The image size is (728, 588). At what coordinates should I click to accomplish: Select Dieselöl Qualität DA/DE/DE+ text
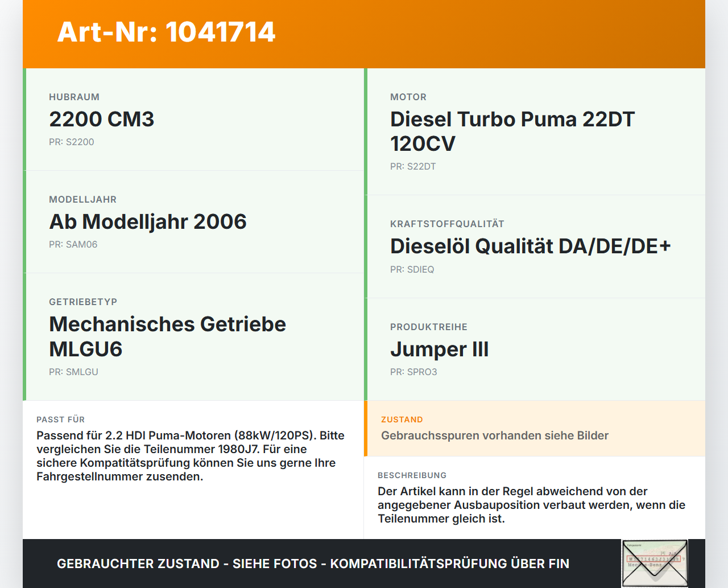point(531,246)
